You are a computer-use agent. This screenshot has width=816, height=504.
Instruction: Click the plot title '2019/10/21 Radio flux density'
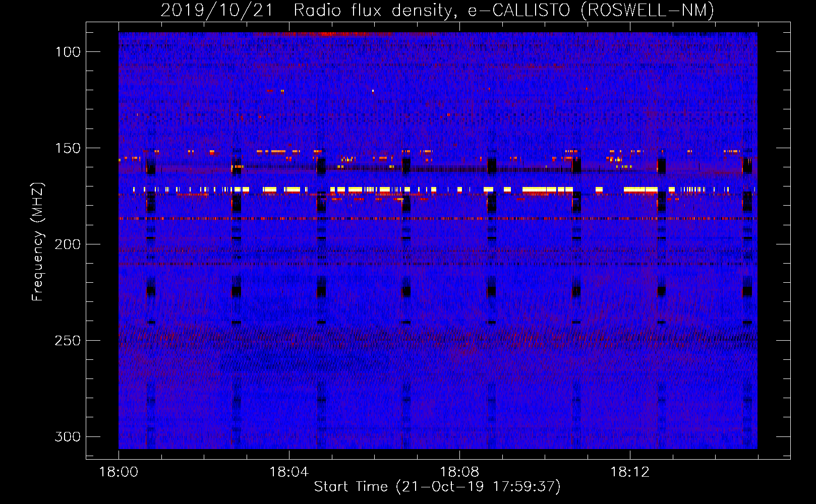pyautogui.click(x=438, y=10)
